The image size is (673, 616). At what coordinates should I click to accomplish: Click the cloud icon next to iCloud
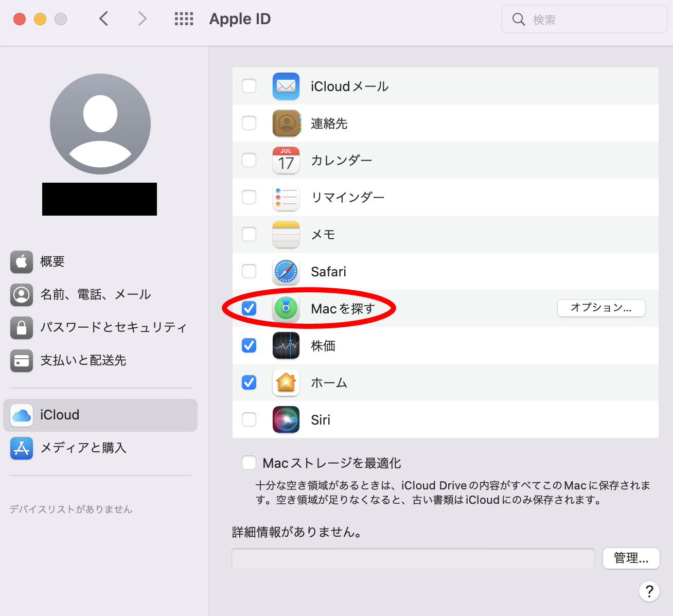tap(22, 415)
